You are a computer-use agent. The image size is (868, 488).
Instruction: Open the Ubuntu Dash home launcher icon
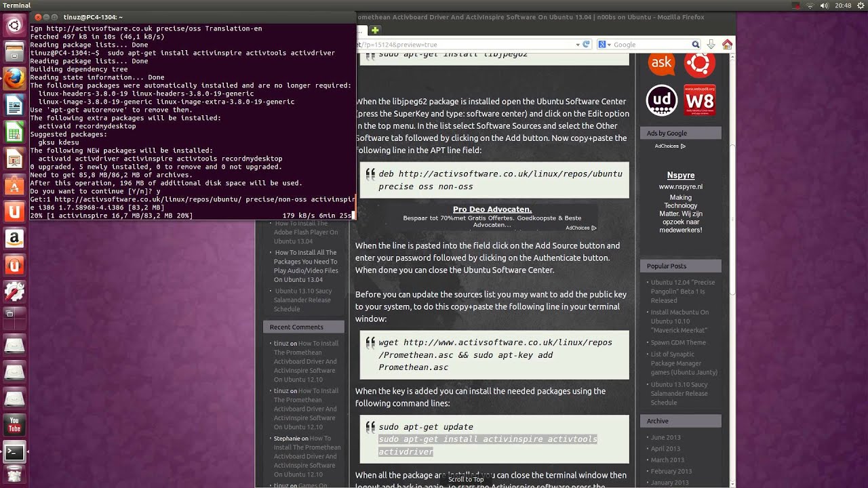click(x=14, y=26)
